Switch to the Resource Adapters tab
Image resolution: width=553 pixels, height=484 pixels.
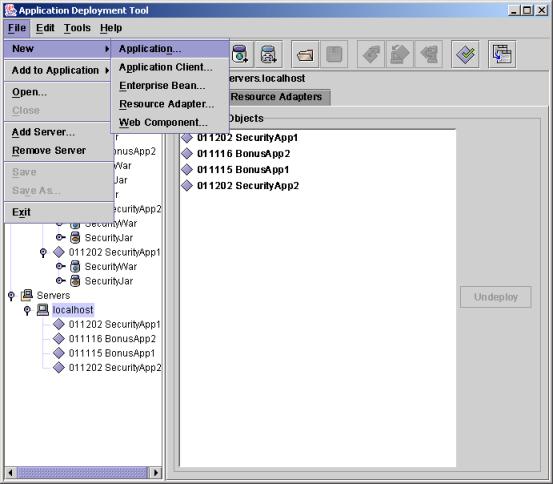tap(276, 97)
